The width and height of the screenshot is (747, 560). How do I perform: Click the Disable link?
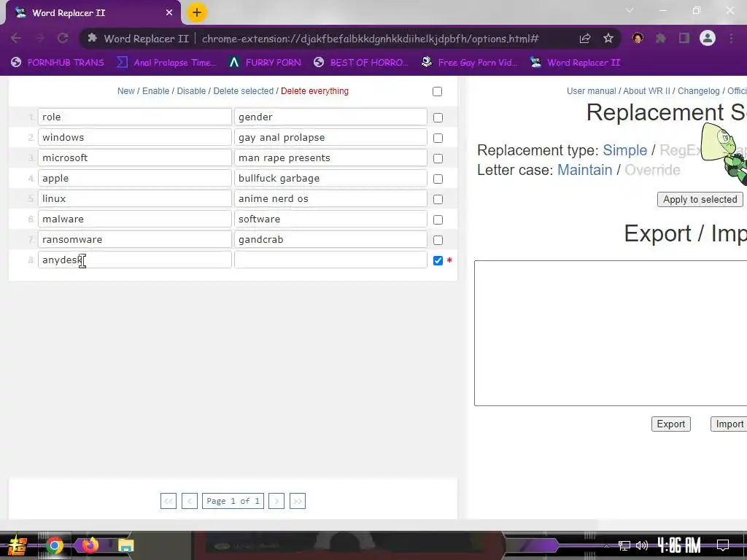coord(191,91)
